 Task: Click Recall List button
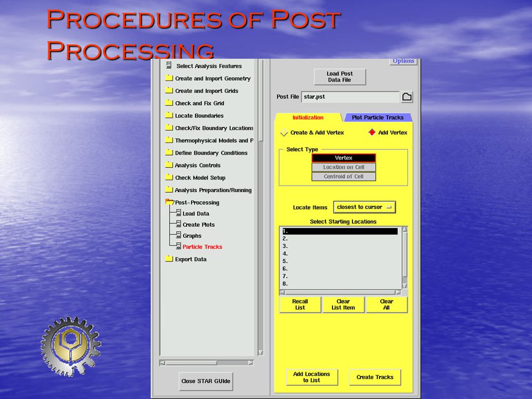tap(300, 304)
